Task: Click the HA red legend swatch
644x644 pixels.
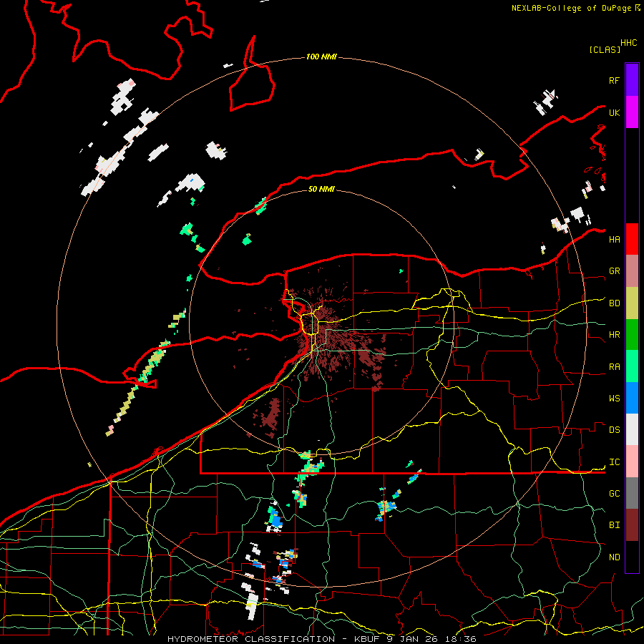Action: pyautogui.click(x=632, y=239)
